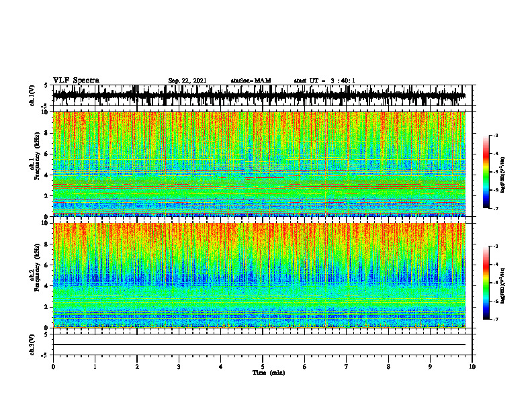Click the time axis tick label "0"
Image resolution: width=532 pixels, height=411 pixels.
pyautogui.click(x=53, y=367)
